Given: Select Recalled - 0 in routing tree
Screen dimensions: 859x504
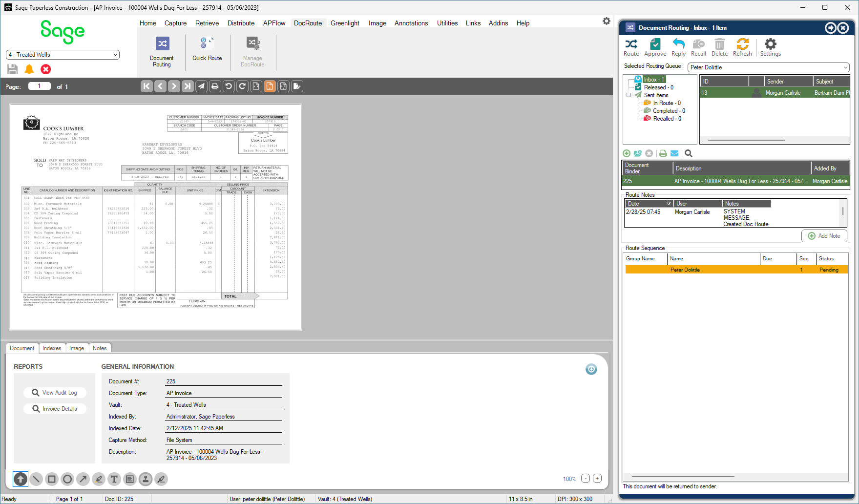Looking at the screenshot, I should (x=667, y=119).
